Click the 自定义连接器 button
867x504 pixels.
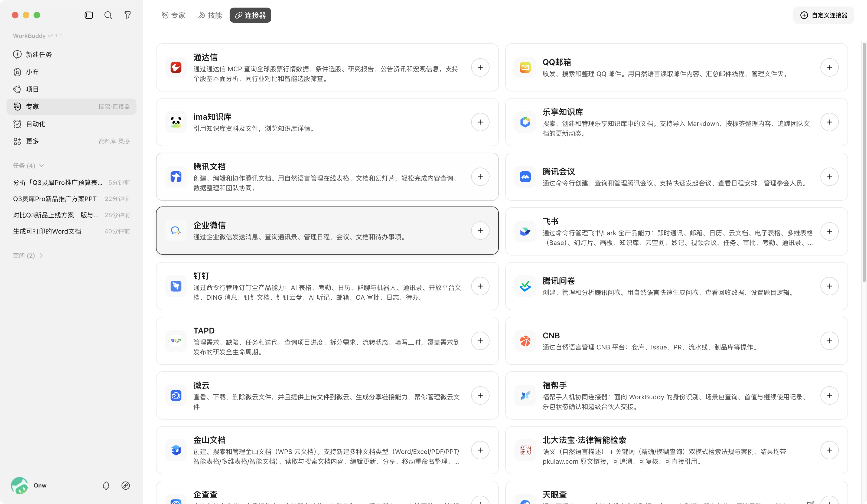(823, 15)
